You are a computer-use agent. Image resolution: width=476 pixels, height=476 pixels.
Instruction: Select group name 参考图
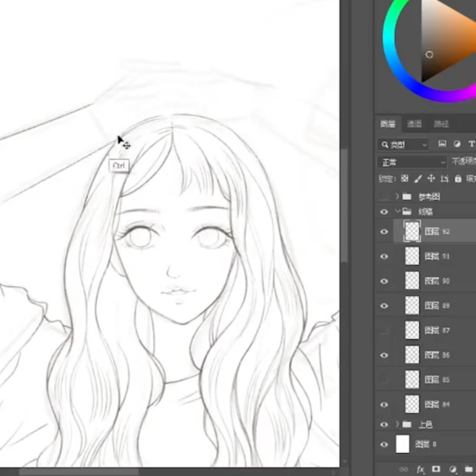click(429, 197)
